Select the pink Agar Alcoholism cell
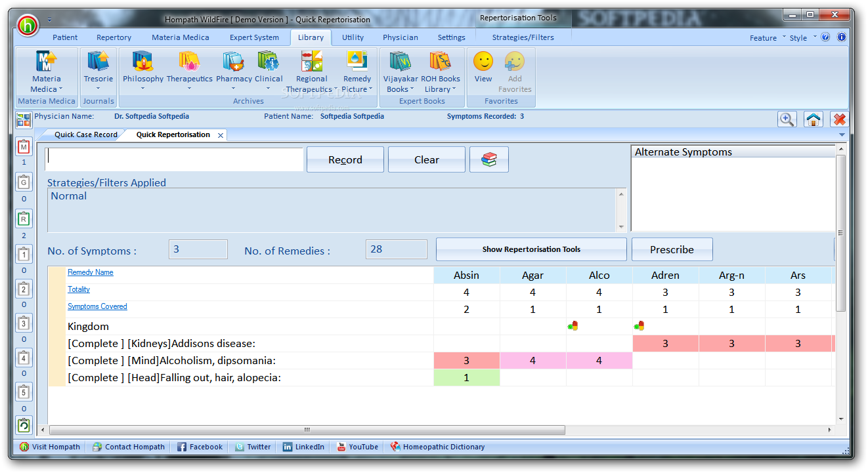This screenshot has width=868, height=473. point(533,360)
